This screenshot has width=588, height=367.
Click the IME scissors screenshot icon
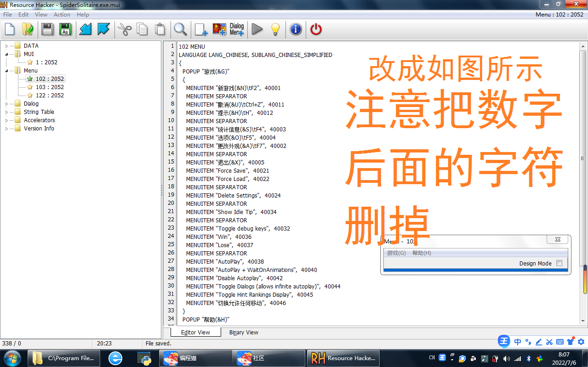tap(549, 342)
